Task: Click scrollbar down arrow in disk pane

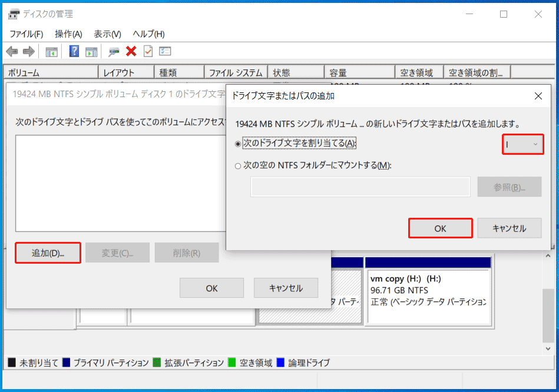Action: tap(548, 348)
